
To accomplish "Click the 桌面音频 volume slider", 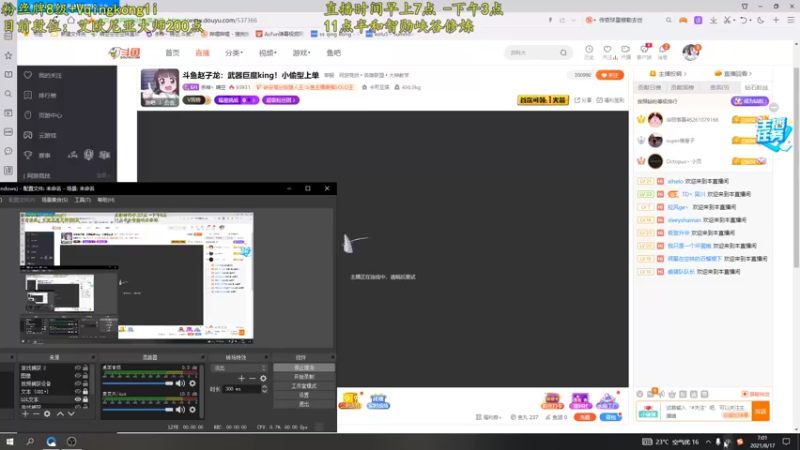I will click(x=138, y=383).
